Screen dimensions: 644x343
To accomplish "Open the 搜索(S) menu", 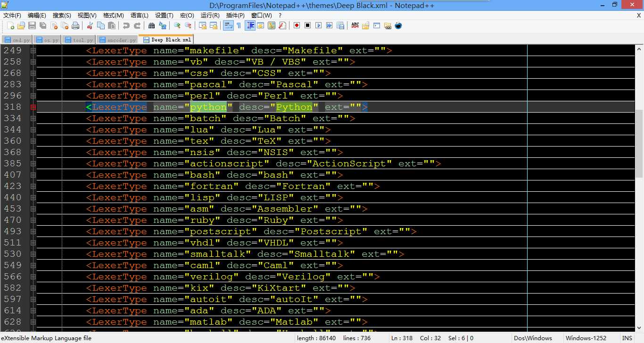I will 62,16.
